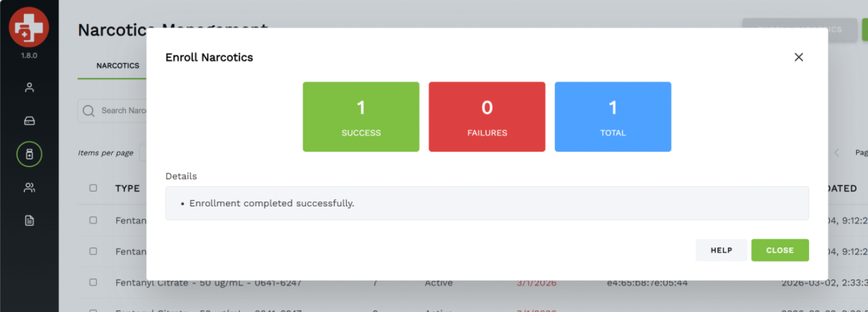This screenshot has width=868, height=312.
Task: Click the magnifier icon in search box
Action: (x=89, y=111)
